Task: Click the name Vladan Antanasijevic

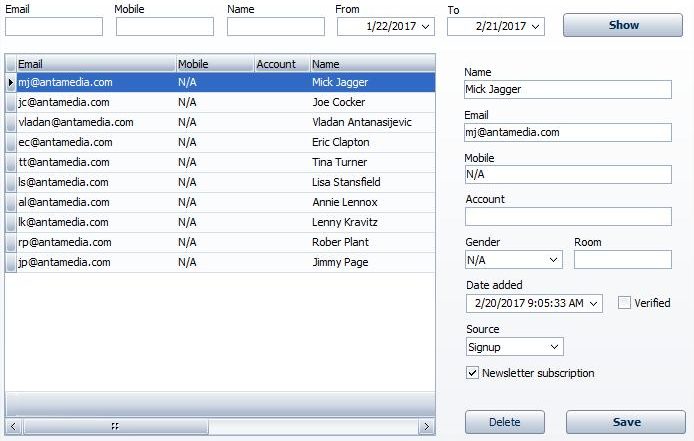Action: 362,122
